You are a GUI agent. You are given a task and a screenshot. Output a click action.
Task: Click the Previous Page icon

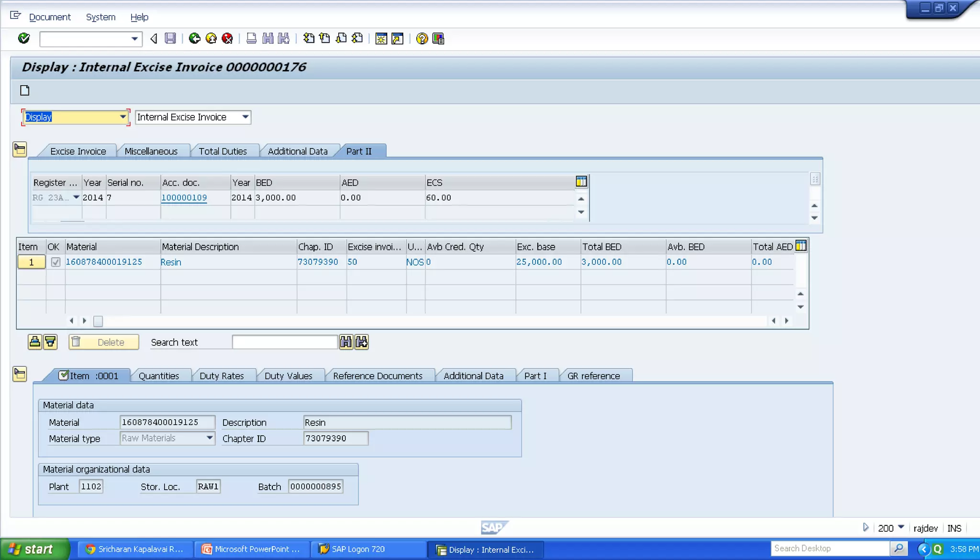tap(325, 38)
